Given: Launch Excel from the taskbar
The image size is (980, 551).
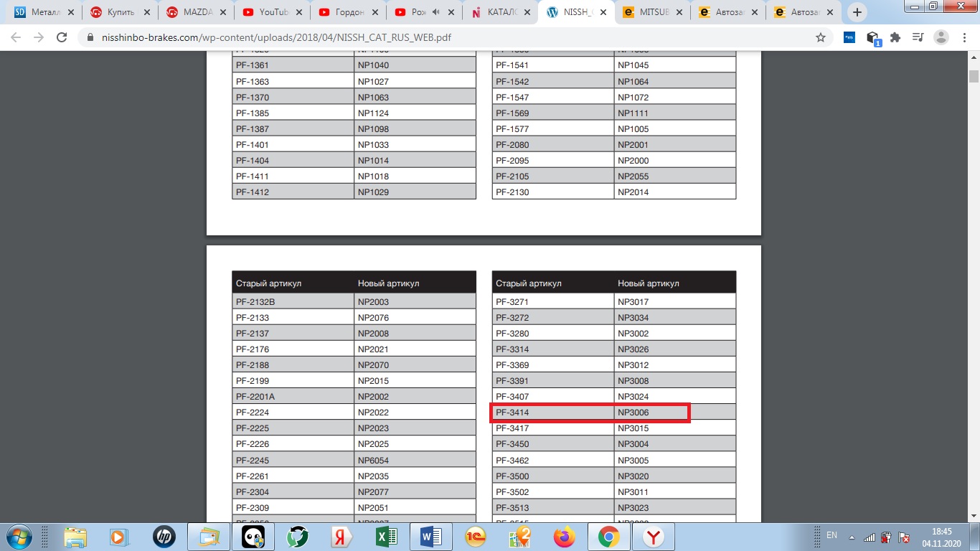Looking at the screenshot, I should pyautogui.click(x=387, y=537).
